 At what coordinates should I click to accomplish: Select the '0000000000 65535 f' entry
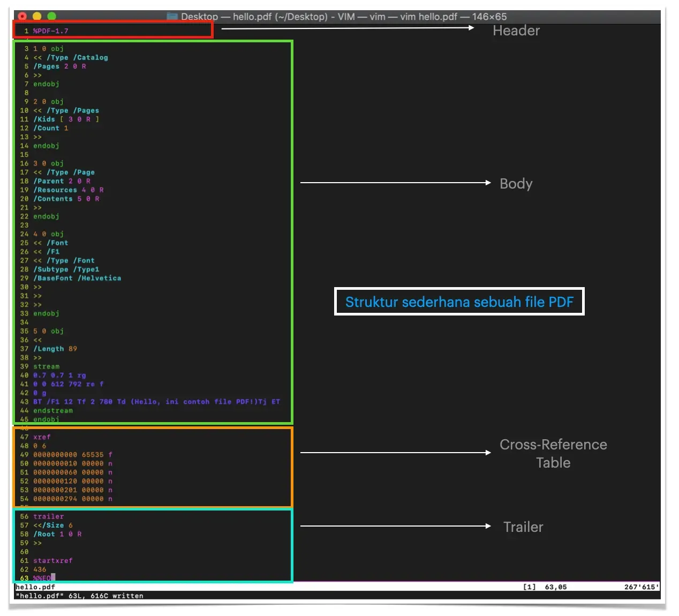pyautogui.click(x=73, y=455)
